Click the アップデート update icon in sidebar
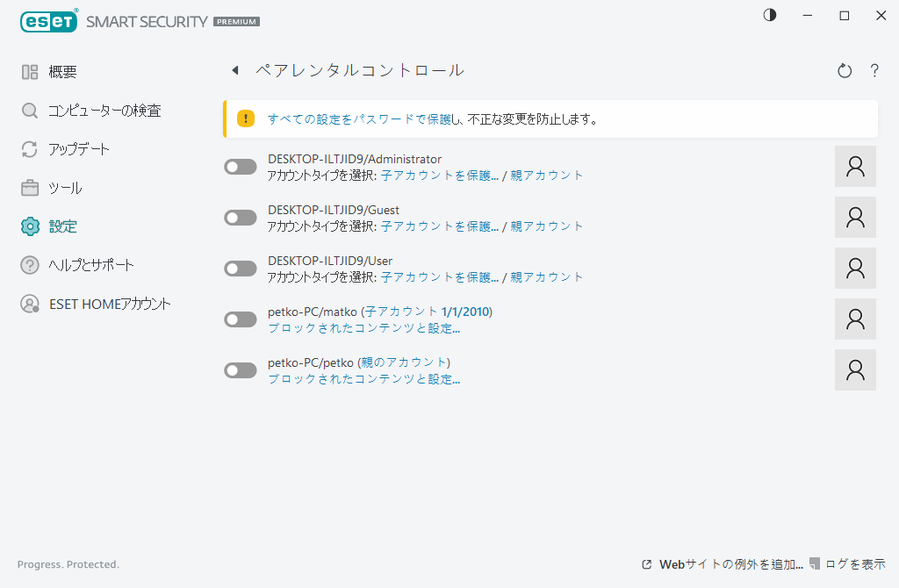Image resolution: width=899 pixels, height=588 pixels. tap(29, 149)
